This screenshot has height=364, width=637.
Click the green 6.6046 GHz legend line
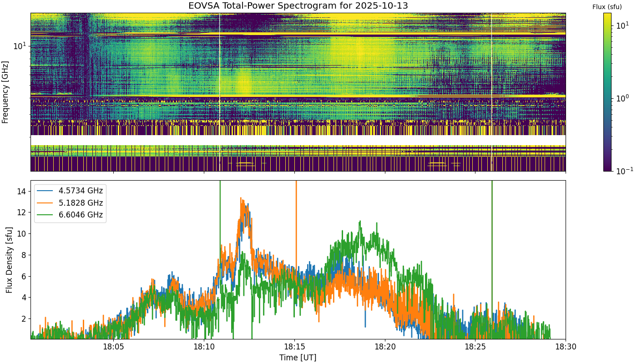tap(46, 215)
